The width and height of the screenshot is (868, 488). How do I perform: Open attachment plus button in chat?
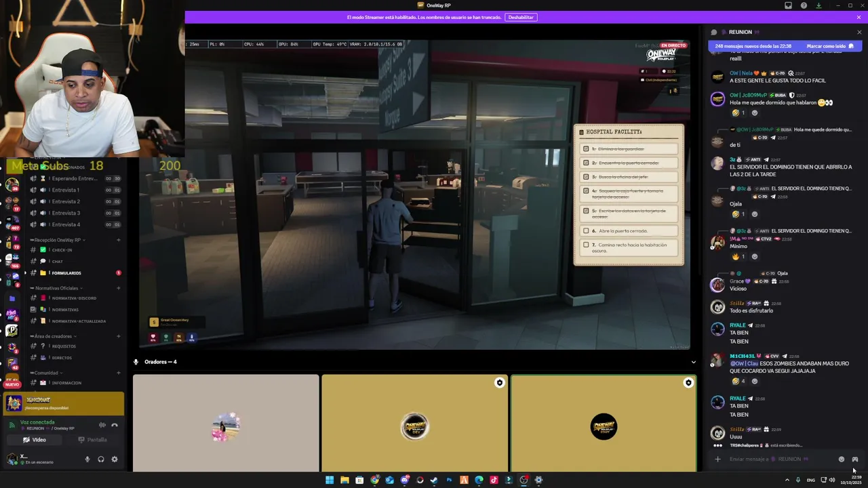[x=717, y=459]
